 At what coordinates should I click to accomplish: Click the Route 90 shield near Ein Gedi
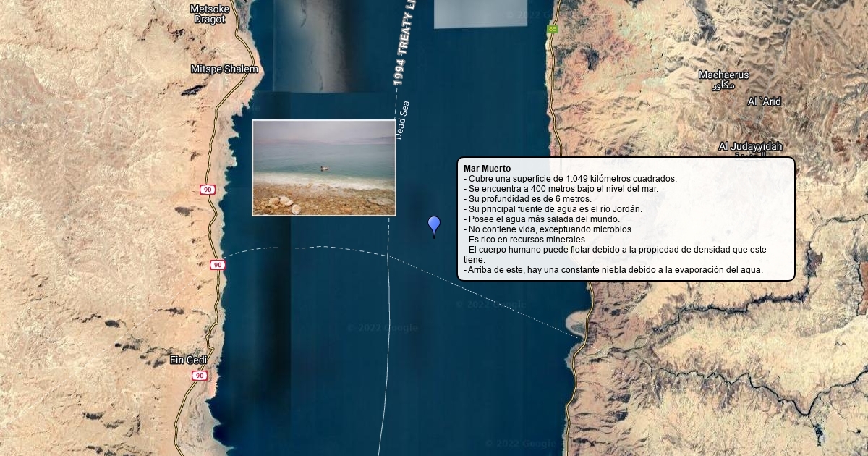(199, 376)
